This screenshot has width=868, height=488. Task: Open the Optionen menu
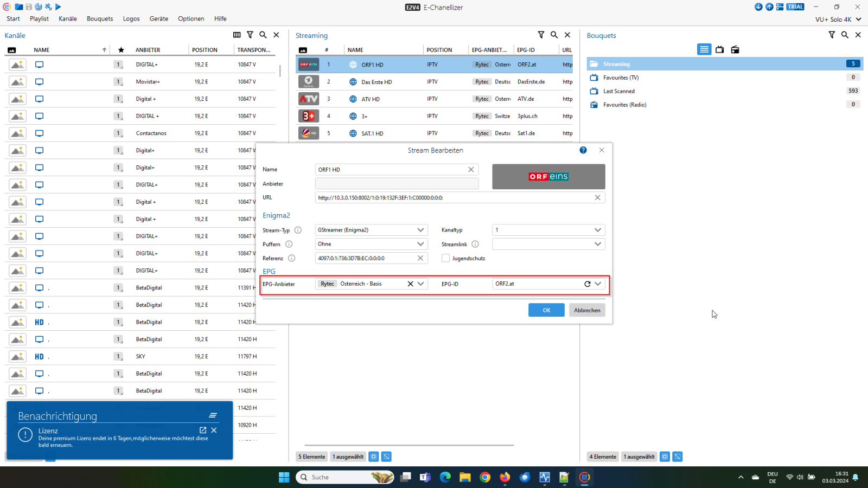(x=191, y=18)
